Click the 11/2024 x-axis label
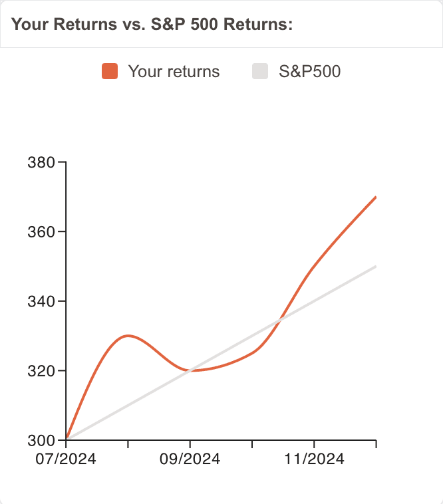 click(x=314, y=459)
